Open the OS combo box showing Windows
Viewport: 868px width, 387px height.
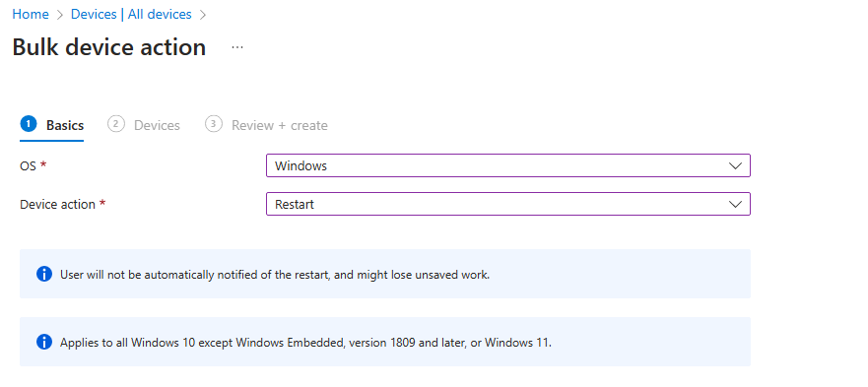coord(508,165)
